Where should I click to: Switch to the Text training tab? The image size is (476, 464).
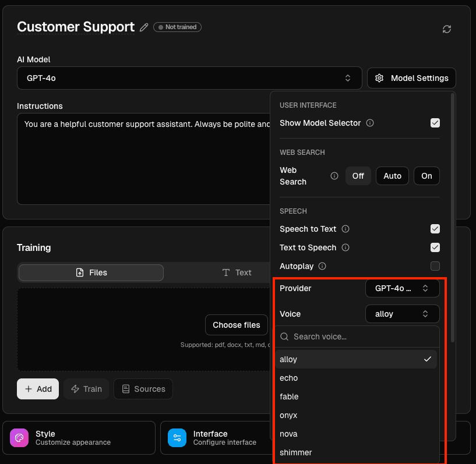point(237,272)
